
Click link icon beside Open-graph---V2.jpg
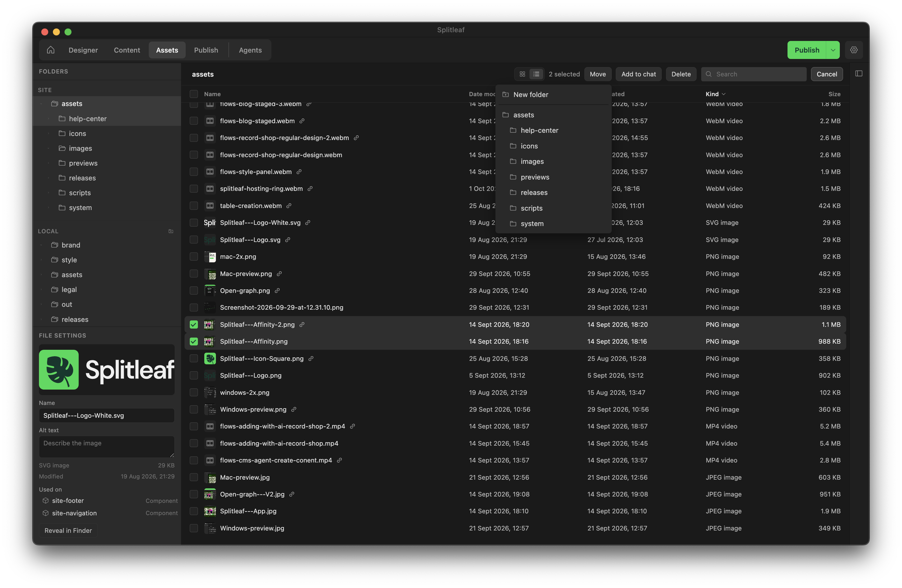click(292, 494)
